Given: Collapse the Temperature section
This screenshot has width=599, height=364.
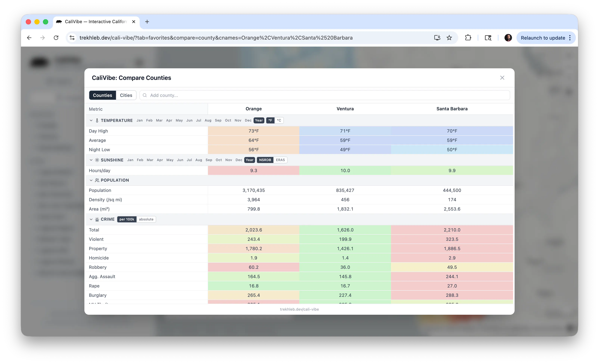Looking at the screenshot, I should (x=91, y=121).
